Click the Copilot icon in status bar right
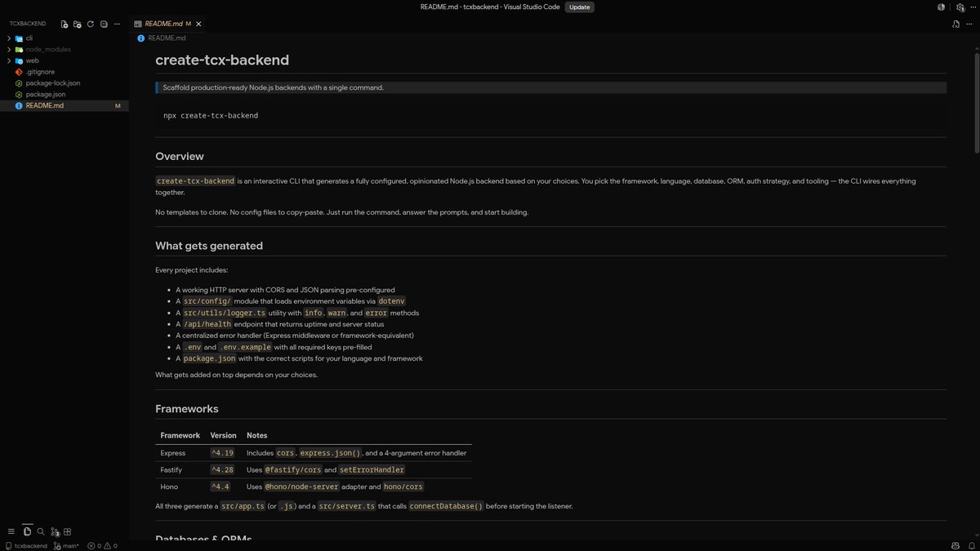The height and width of the screenshot is (551, 980). [955, 545]
